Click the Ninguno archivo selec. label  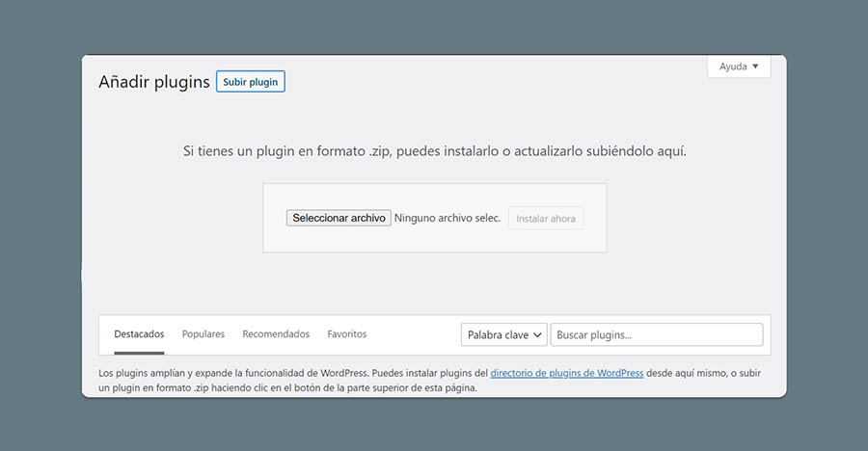coord(448,219)
